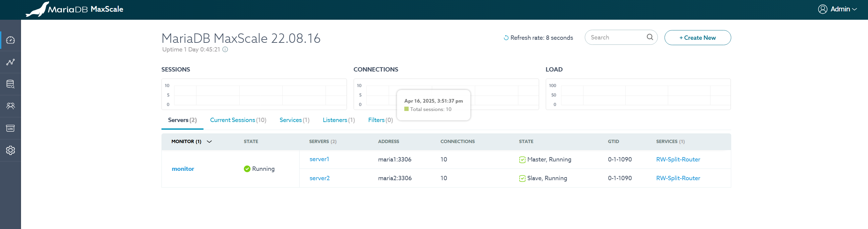Click the MariaDB MaxScale logo

74,9
